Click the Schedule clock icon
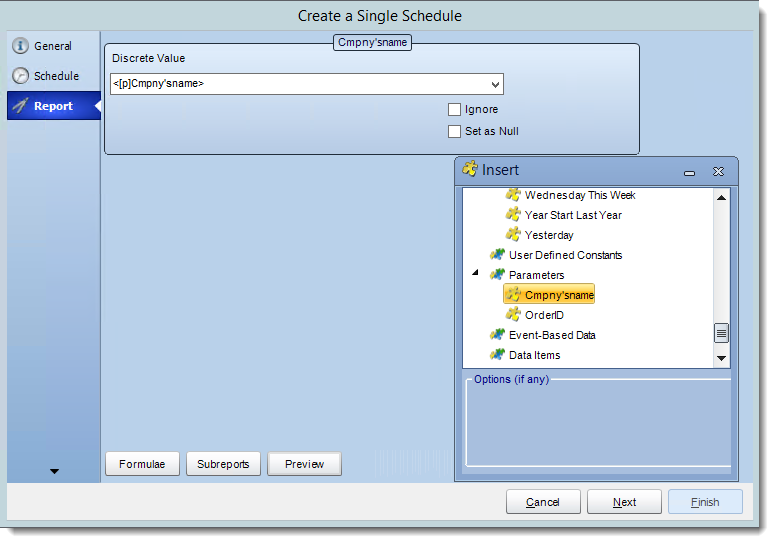Viewport: 774px width, 543px height. pyautogui.click(x=20, y=76)
